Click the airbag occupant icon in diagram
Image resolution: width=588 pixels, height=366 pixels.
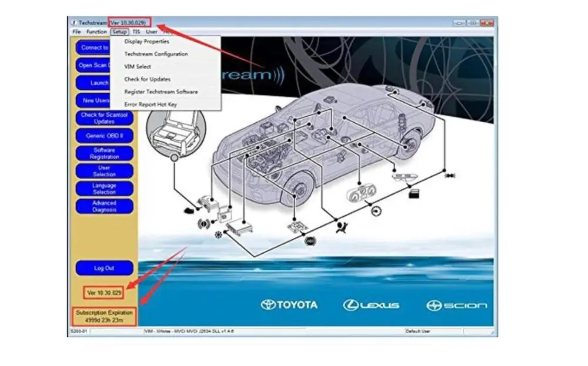[x=341, y=227]
